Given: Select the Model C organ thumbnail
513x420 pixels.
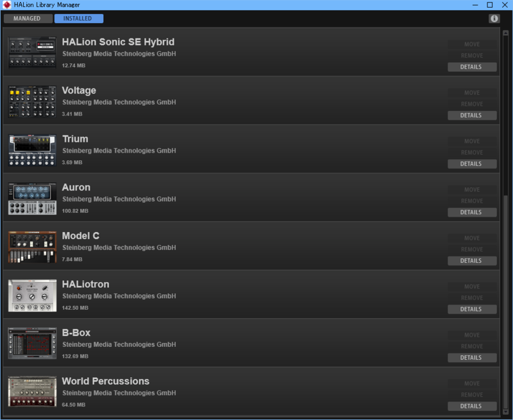Looking at the screenshot, I should (32, 247).
